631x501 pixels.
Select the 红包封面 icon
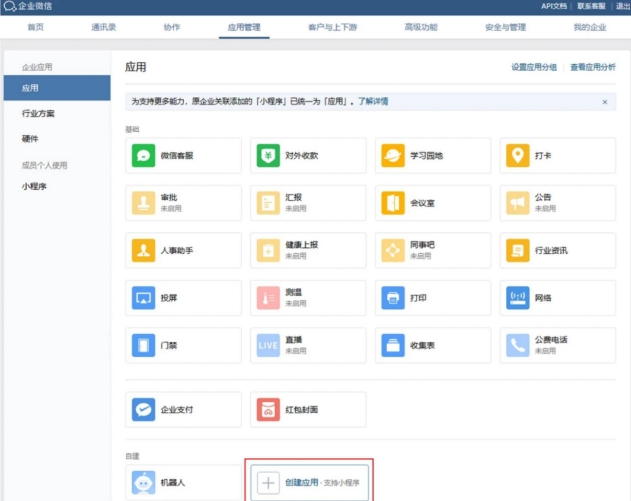point(268,409)
